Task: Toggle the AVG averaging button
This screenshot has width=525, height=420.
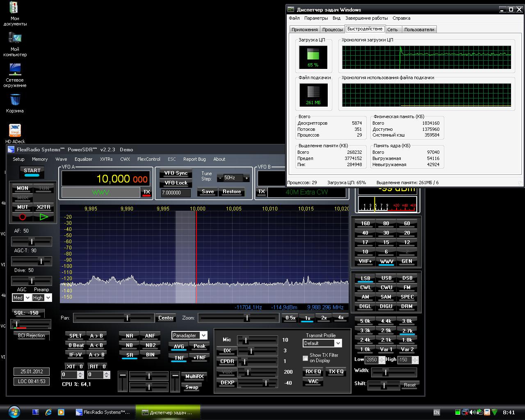Action: pyautogui.click(x=179, y=347)
